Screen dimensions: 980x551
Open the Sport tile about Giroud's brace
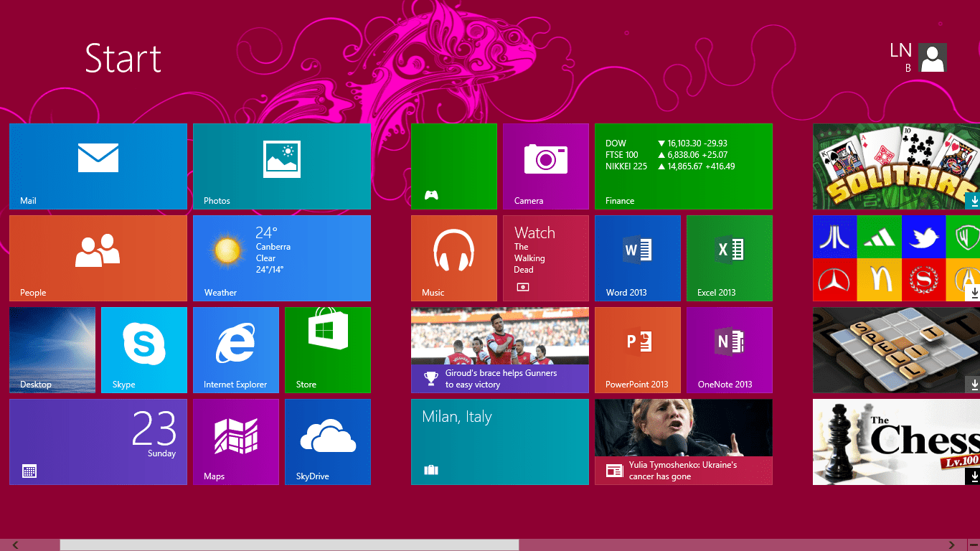[x=500, y=350]
